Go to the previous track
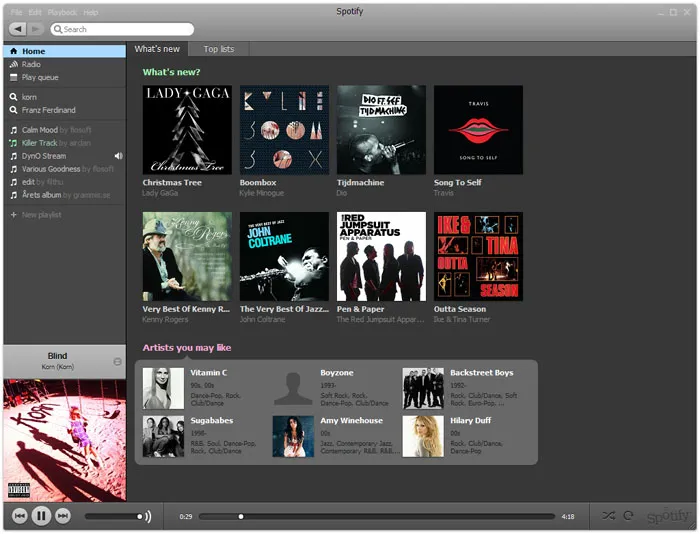Screen dimensions: 700x534 point(19,516)
